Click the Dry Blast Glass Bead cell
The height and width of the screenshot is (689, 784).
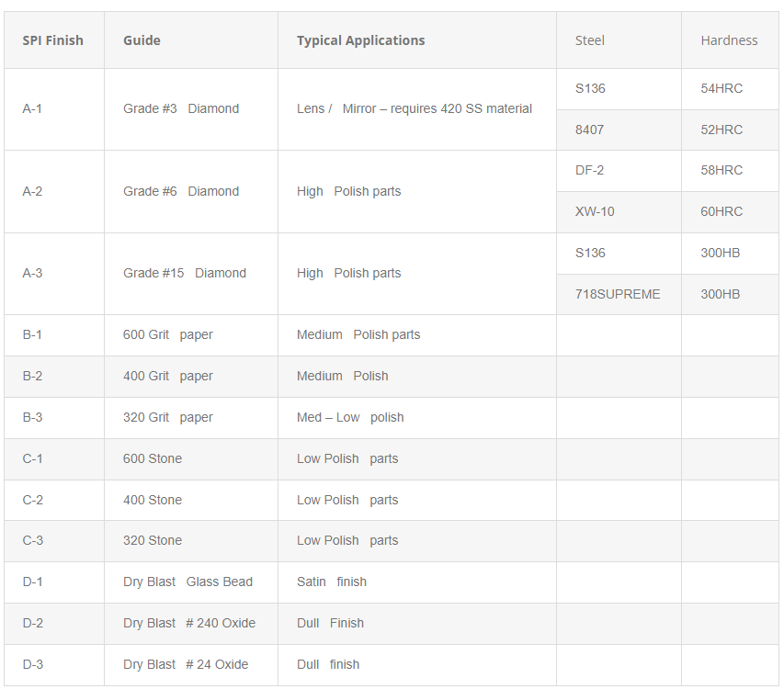coord(187,582)
